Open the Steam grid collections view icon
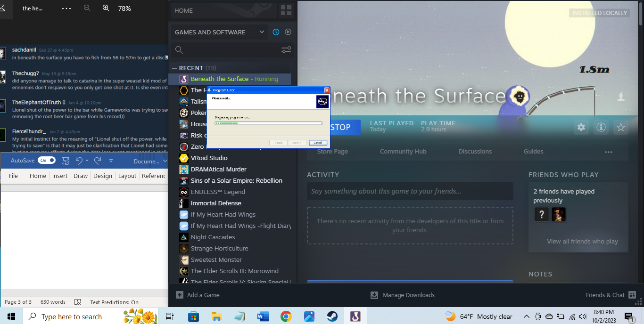The width and height of the screenshot is (644, 324). [x=286, y=10]
